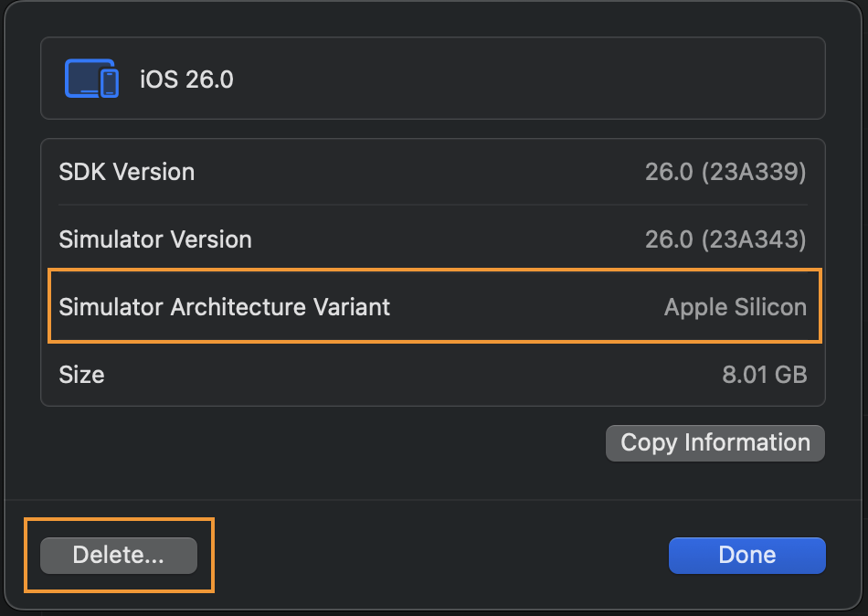Select the iOS 26.0 title text

pos(186,80)
